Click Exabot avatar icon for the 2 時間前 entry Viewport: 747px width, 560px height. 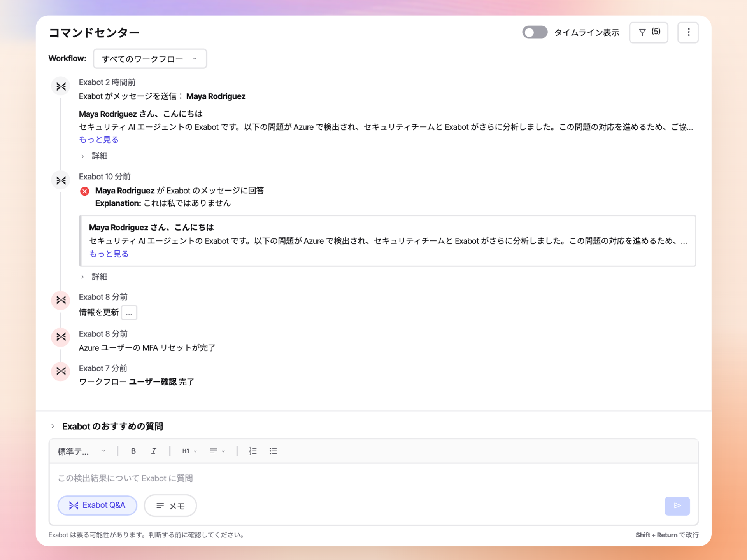[61, 86]
